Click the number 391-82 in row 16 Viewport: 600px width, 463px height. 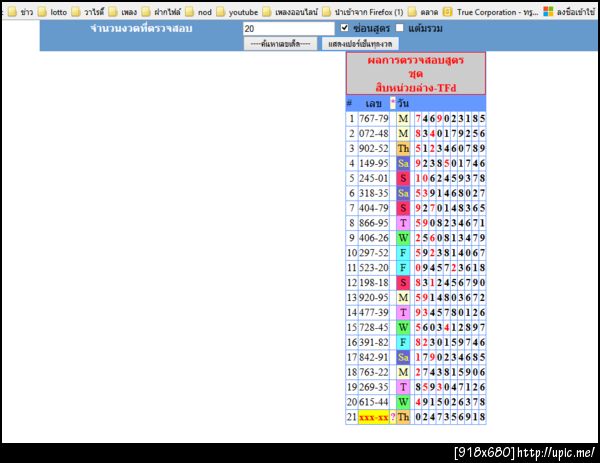pyautogui.click(x=374, y=342)
